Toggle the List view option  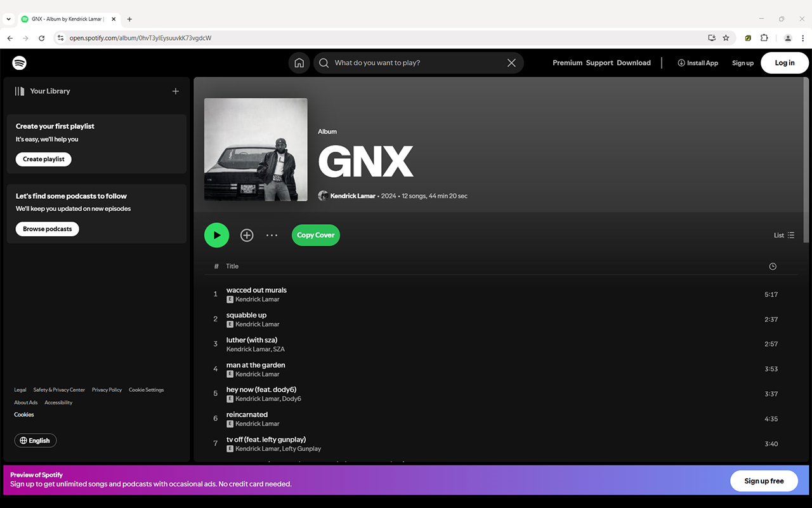coord(785,235)
